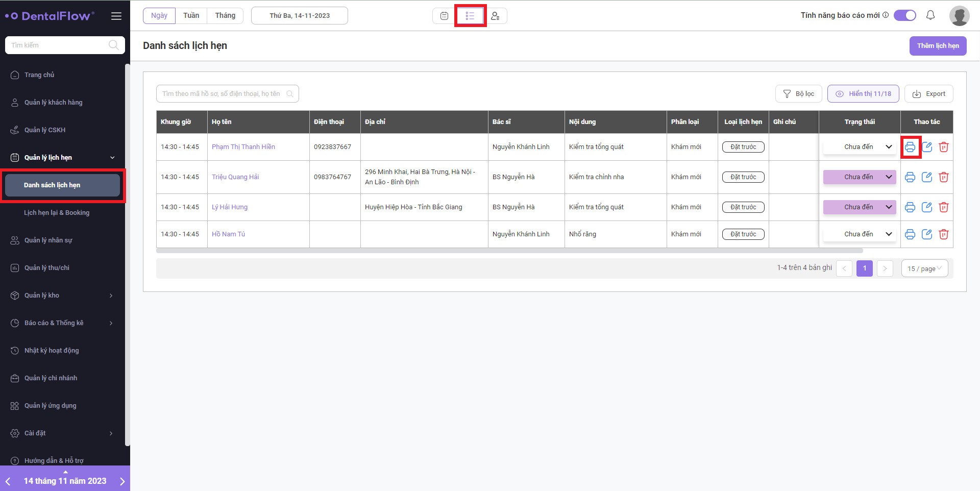980x491 pixels.
Task: Click the Thêm lịch hẹn button
Action: [x=938, y=46]
